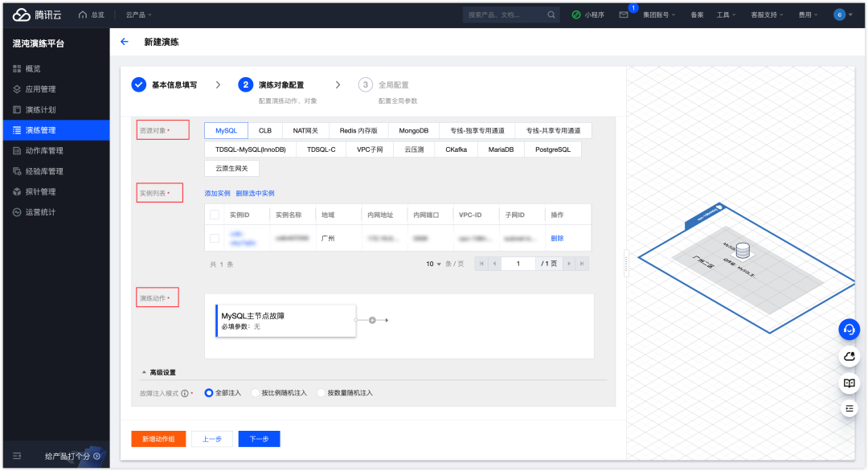This screenshot has width=868, height=471.
Task: Click the 探针管理 sidebar icon
Action: point(17,191)
